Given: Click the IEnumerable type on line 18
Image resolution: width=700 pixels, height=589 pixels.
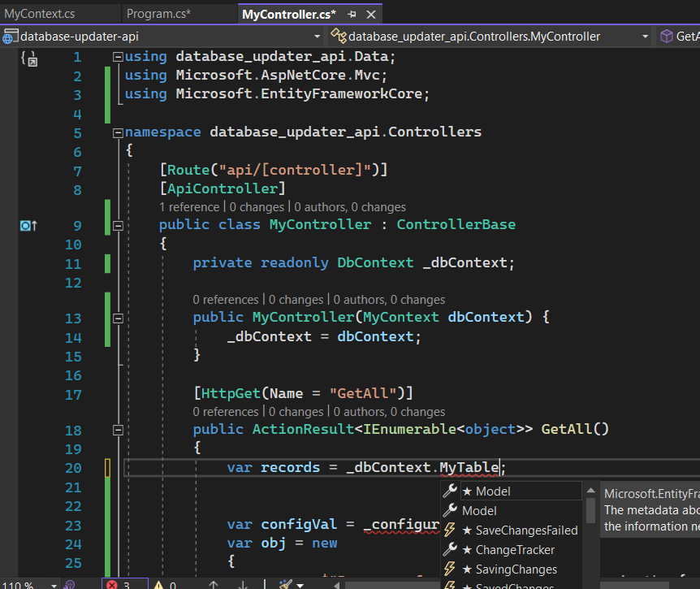Looking at the screenshot, I should 409,429.
